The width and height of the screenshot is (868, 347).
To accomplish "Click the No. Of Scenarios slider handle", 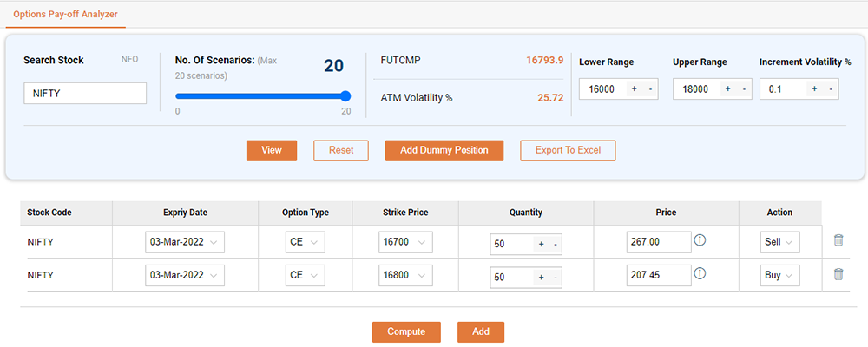I will click(345, 96).
